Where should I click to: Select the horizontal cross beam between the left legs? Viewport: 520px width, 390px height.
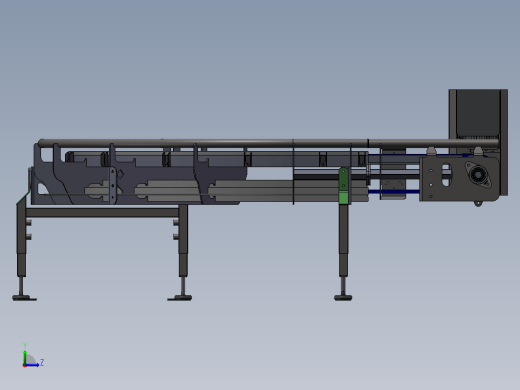point(102,213)
